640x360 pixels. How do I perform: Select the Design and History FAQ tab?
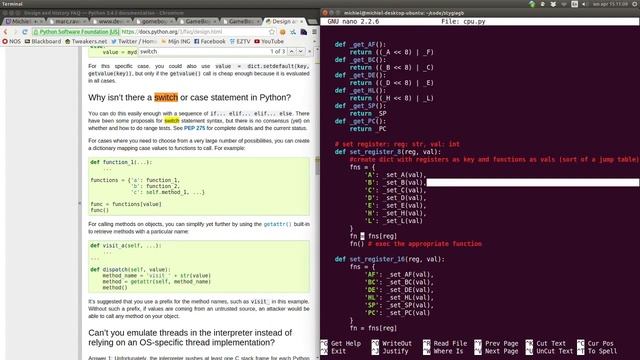284,21
